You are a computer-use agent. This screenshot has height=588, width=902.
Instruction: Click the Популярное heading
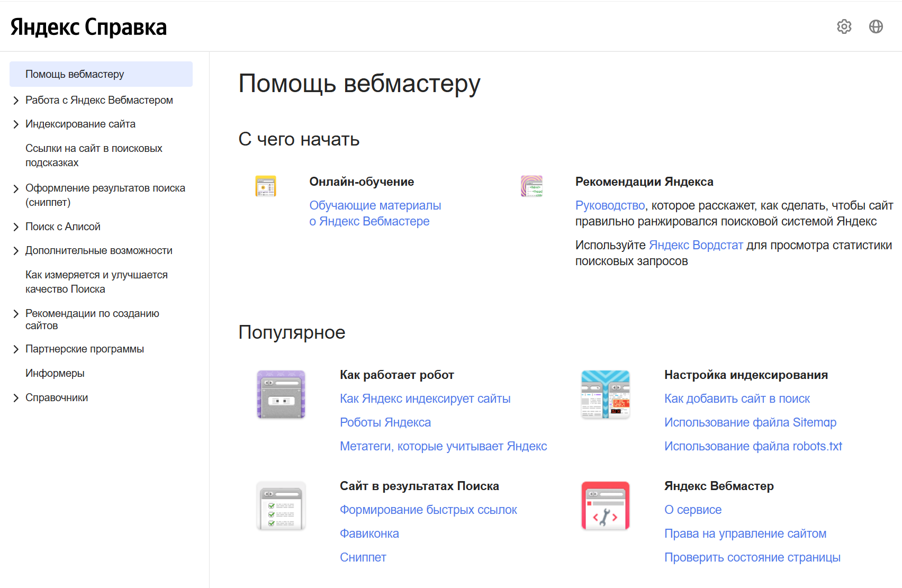292,332
